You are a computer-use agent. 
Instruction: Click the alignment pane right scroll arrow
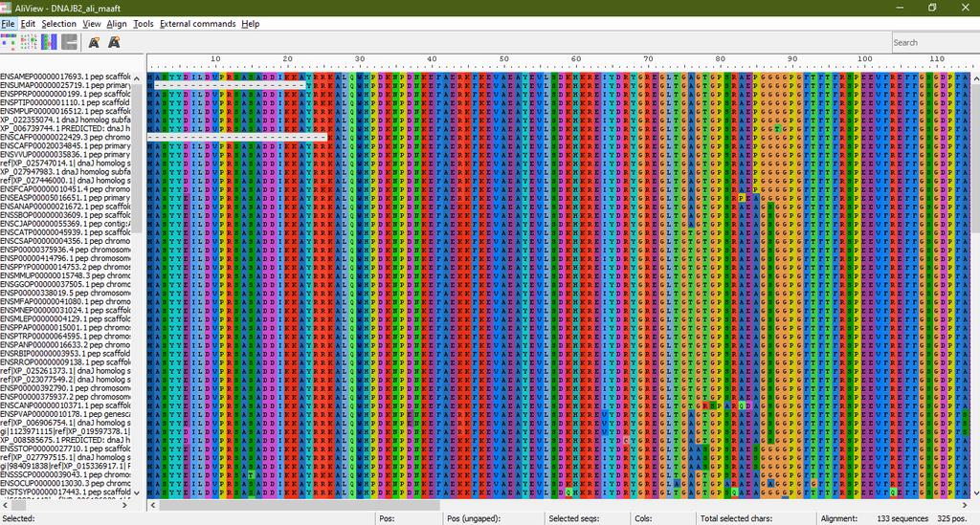[966, 505]
